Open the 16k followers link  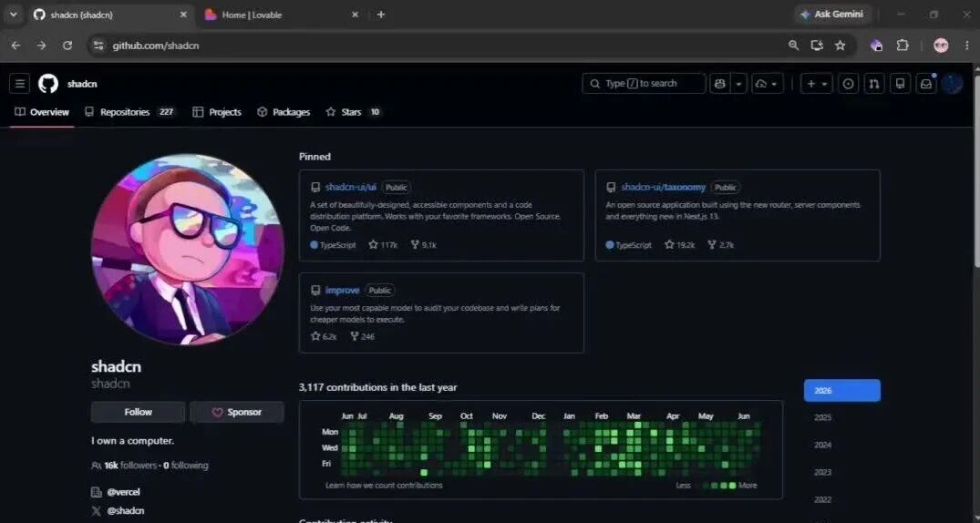click(x=124, y=466)
